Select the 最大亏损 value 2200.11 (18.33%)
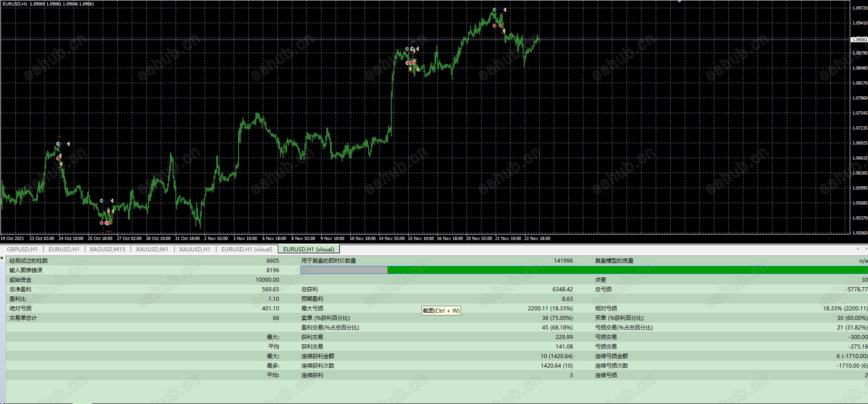 coord(550,309)
